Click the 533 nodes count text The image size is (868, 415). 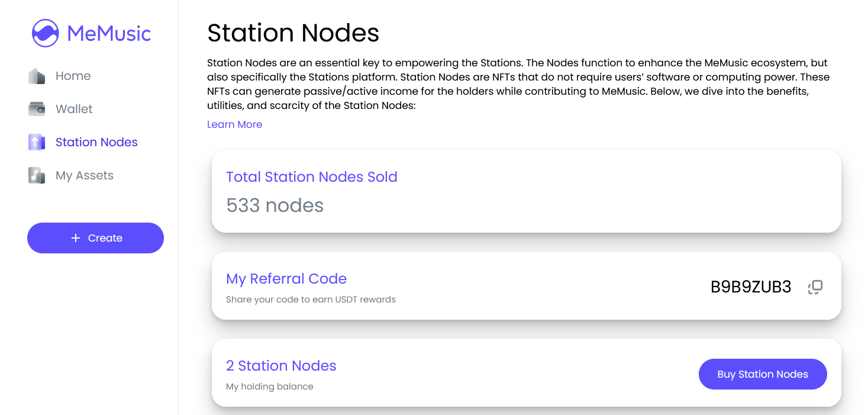(275, 205)
